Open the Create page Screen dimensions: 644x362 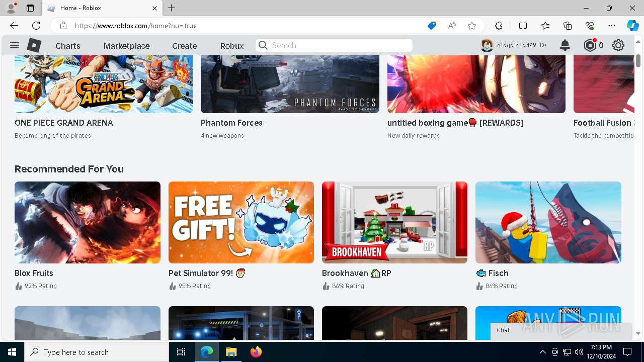pyautogui.click(x=185, y=46)
